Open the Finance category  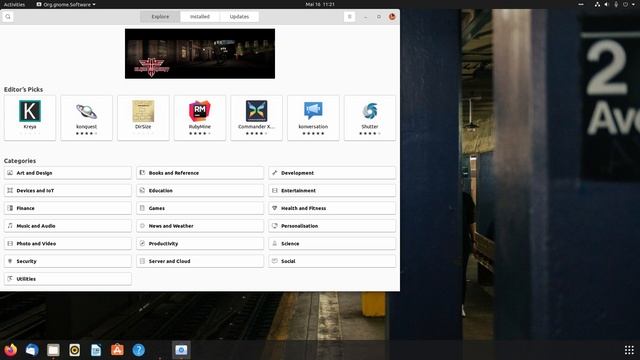68,208
